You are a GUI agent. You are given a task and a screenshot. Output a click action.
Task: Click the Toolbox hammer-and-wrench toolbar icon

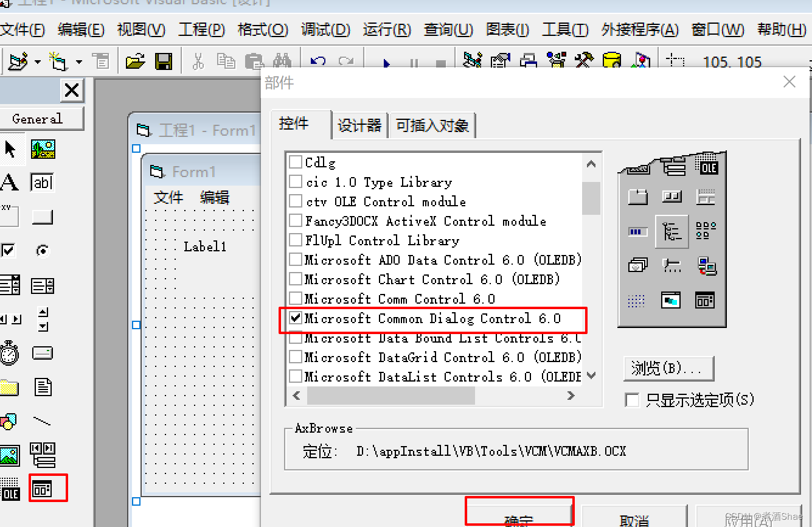[x=585, y=61]
